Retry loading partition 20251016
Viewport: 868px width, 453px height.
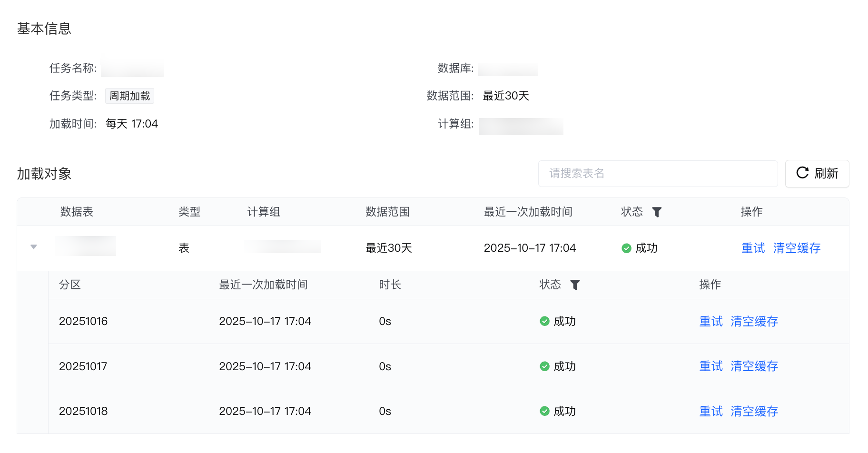coord(711,322)
